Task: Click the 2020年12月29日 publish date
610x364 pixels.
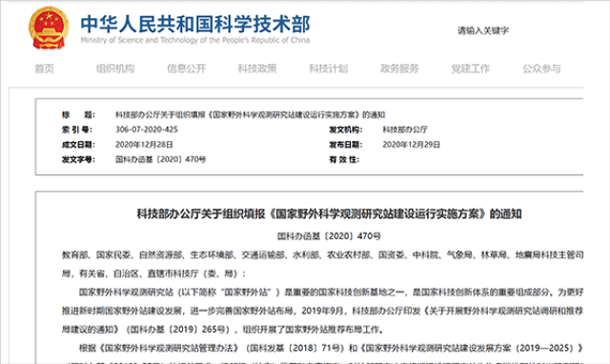Action: click(x=411, y=145)
